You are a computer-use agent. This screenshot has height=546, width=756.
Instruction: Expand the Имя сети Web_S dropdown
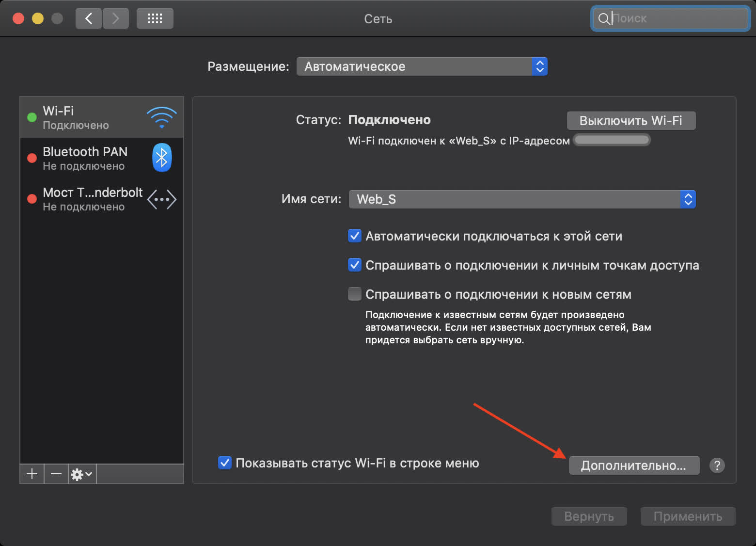522,199
